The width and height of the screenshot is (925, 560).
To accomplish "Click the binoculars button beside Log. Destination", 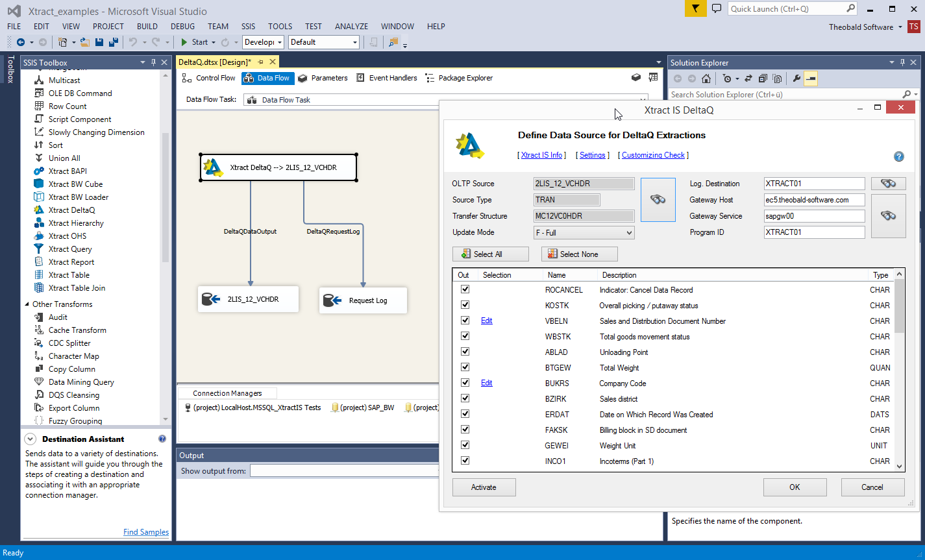I will pos(888,184).
